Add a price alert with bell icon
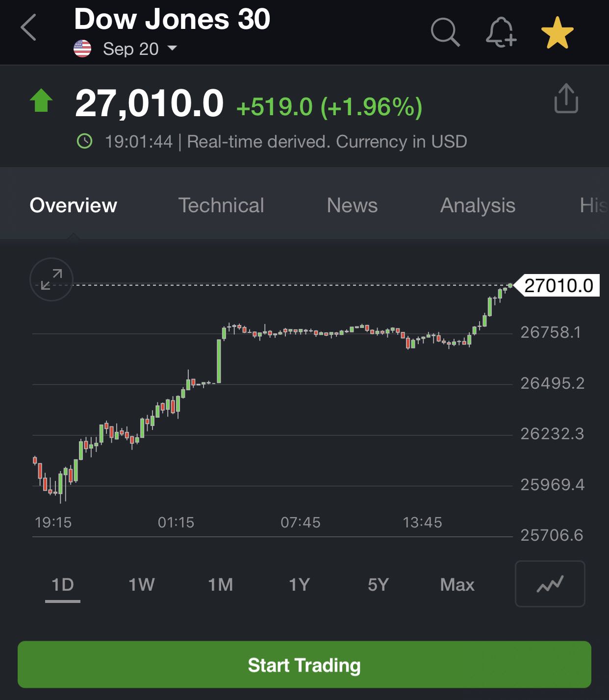 coord(501,32)
